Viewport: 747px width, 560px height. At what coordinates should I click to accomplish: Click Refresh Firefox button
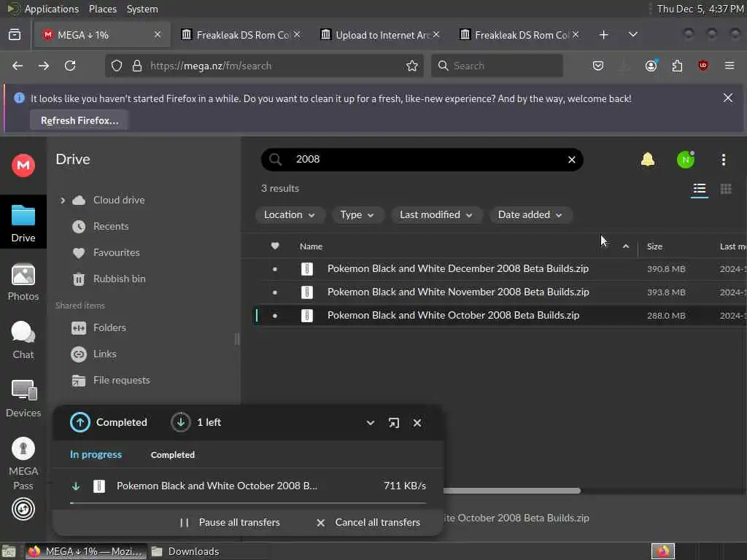point(80,120)
